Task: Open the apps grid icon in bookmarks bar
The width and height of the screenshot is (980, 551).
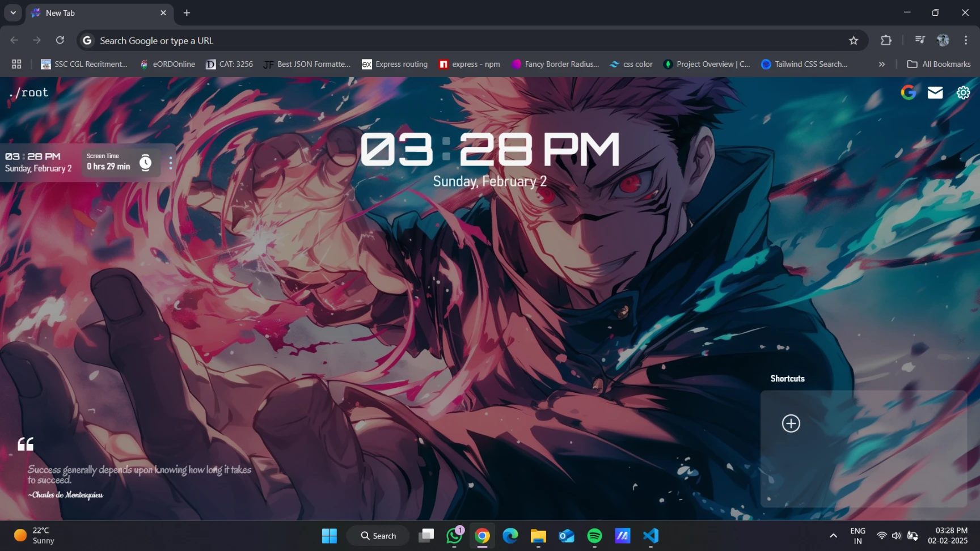Action: pos(16,64)
